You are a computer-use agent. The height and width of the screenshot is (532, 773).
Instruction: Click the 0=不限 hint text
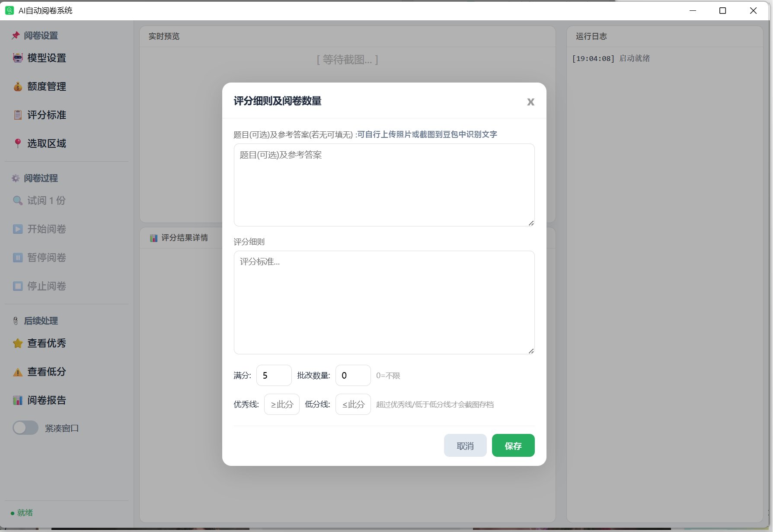pos(388,376)
